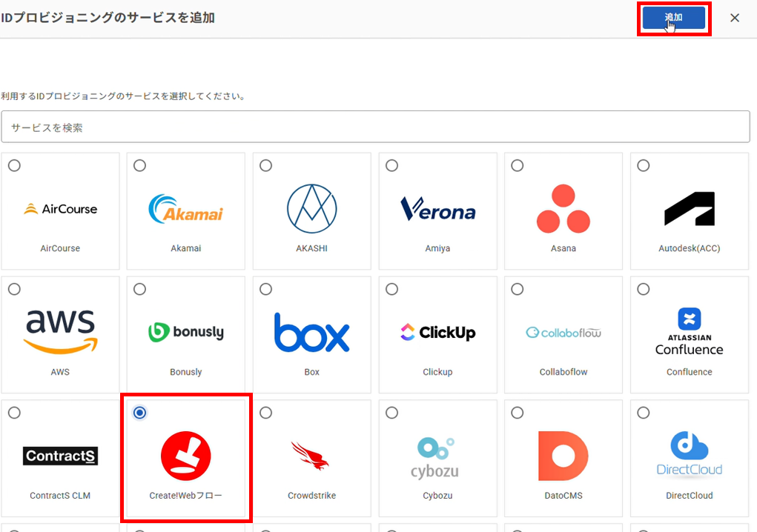
Task: Click the Akamai label text
Action: point(186,248)
